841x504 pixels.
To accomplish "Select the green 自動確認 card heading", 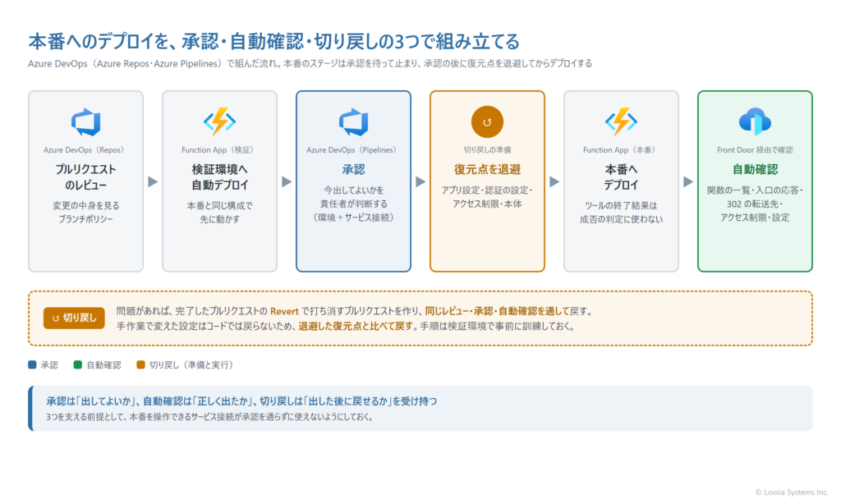I will (755, 169).
